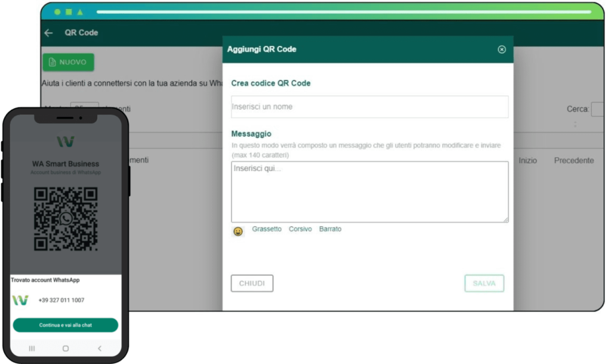The width and height of the screenshot is (611, 364).
Task: Apply Grassetto formatting
Action: coord(267,229)
